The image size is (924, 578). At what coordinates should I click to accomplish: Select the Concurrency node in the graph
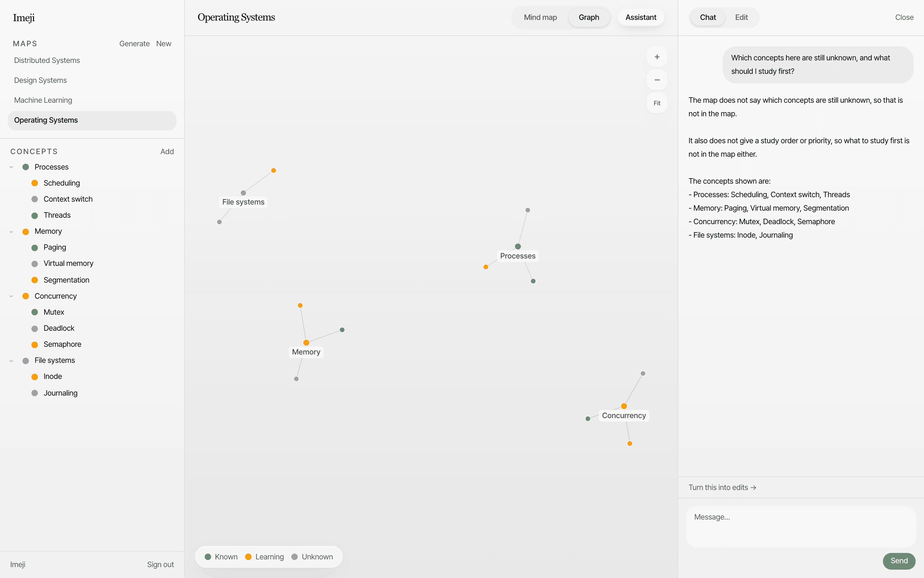624,406
